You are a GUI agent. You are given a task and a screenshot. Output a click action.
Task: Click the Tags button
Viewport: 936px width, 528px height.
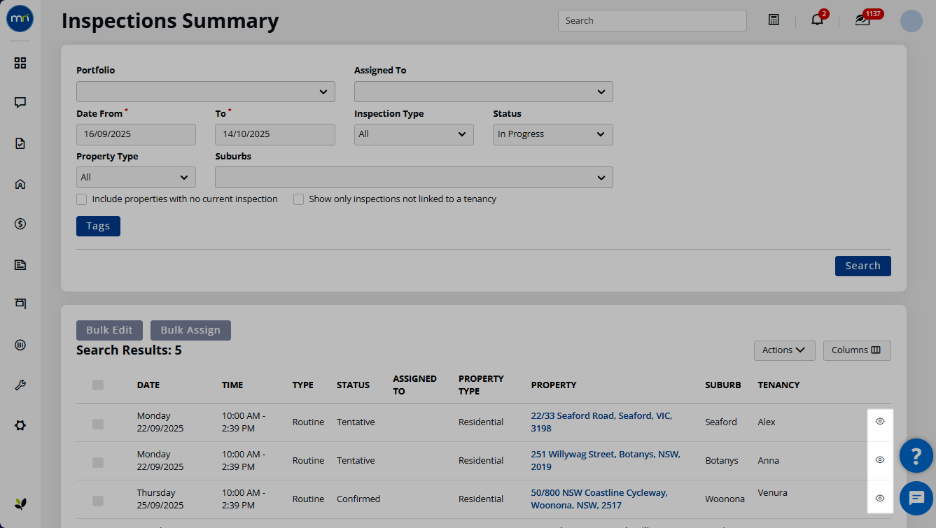click(98, 226)
